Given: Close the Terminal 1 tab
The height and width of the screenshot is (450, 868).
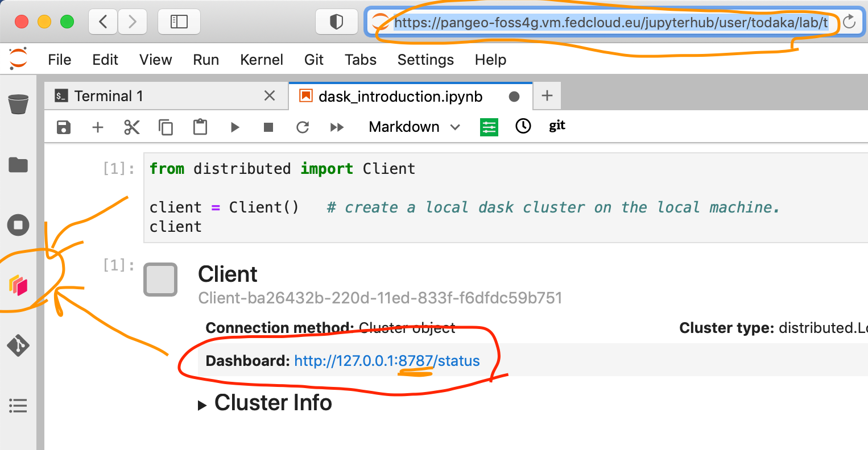Looking at the screenshot, I should 270,96.
